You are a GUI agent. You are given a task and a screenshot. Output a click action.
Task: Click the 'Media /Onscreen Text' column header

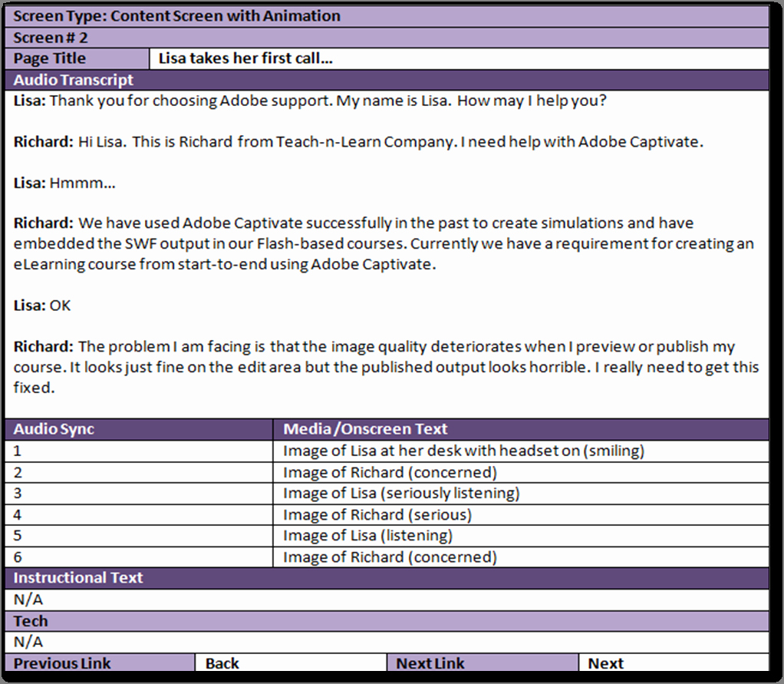(x=521, y=429)
